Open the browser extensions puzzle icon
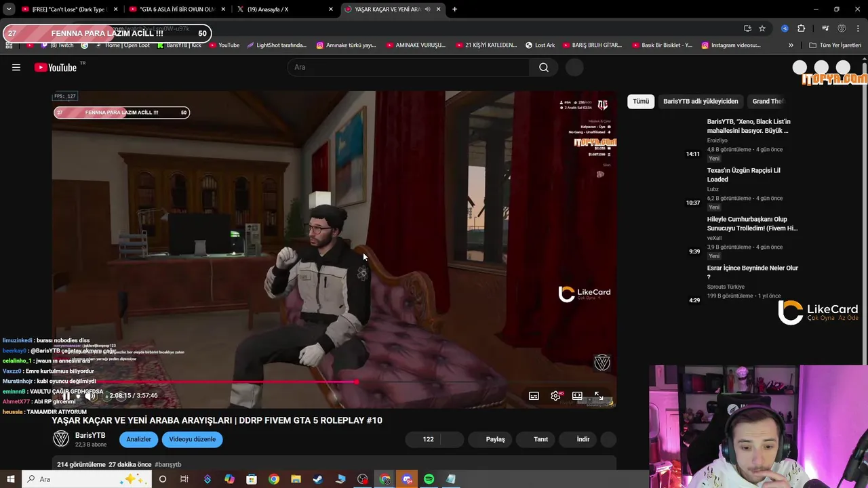 tap(802, 28)
